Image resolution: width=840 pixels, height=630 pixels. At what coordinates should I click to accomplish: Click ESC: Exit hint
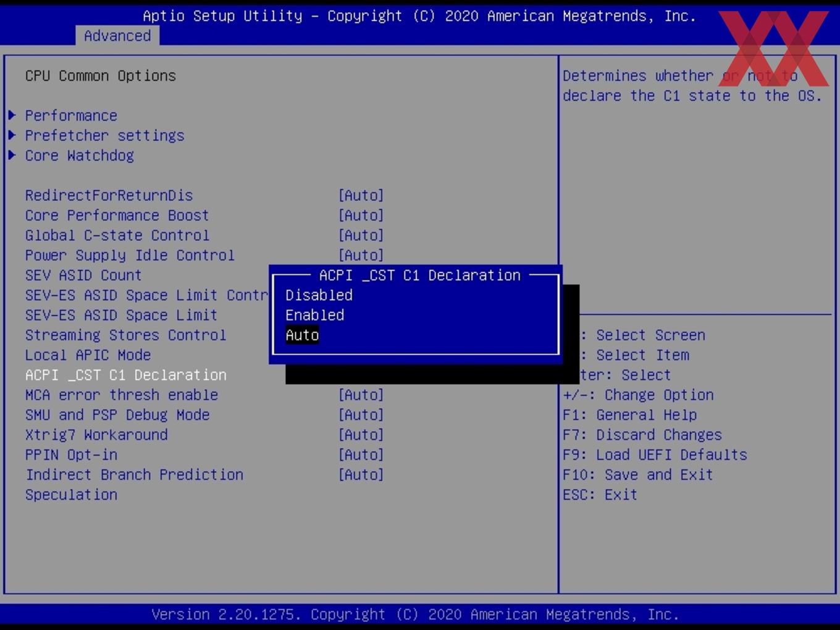pyautogui.click(x=600, y=495)
